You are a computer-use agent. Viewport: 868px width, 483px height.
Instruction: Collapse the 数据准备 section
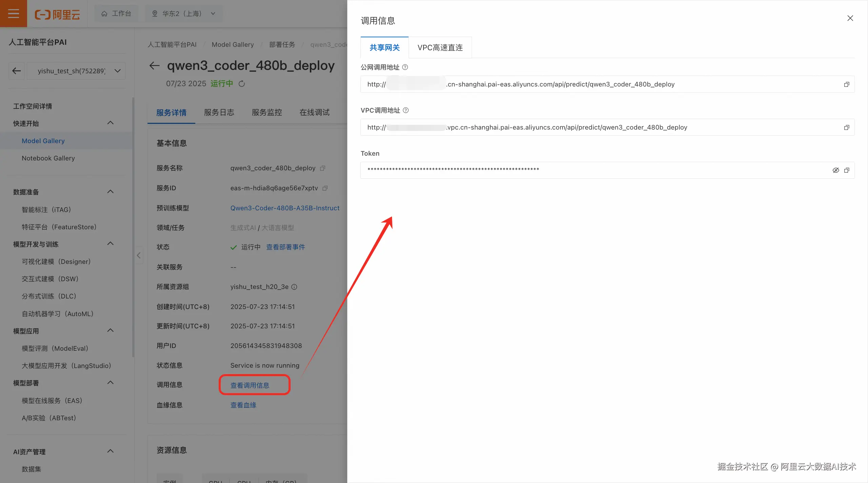110,192
